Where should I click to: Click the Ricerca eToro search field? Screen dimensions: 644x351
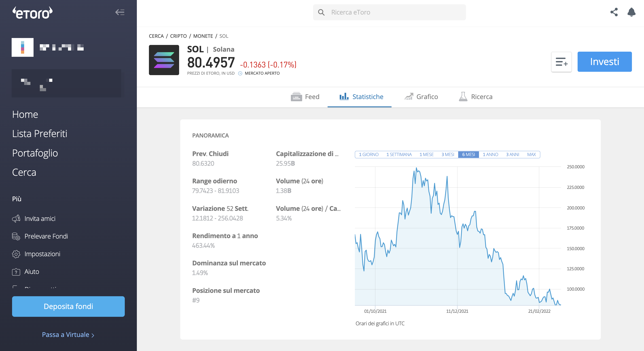click(389, 12)
